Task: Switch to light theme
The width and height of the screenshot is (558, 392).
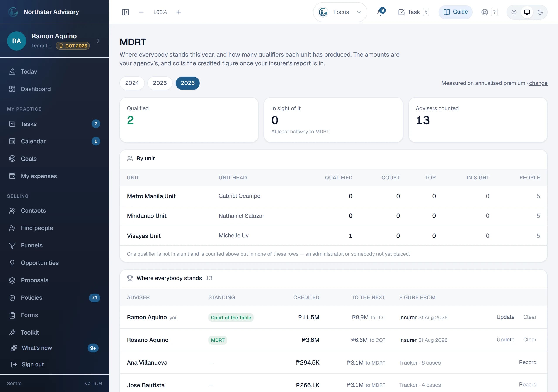Action: pyautogui.click(x=514, y=12)
